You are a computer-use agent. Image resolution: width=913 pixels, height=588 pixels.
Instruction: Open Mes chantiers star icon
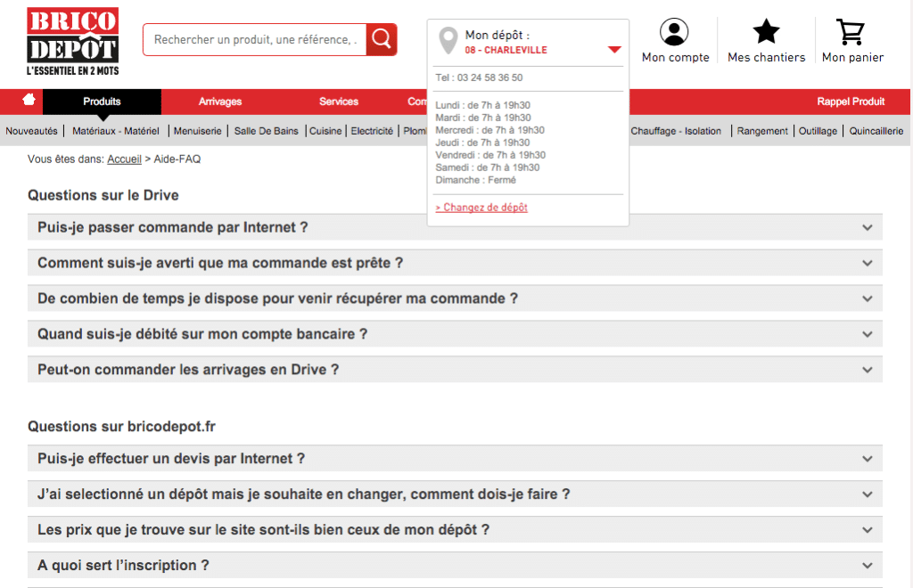[x=766, y=33]
